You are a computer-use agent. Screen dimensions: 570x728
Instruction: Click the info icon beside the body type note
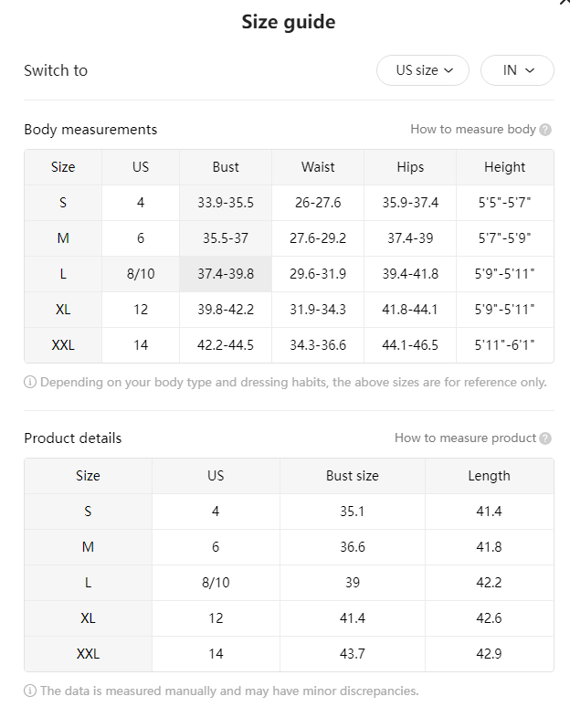click(30, 382)
